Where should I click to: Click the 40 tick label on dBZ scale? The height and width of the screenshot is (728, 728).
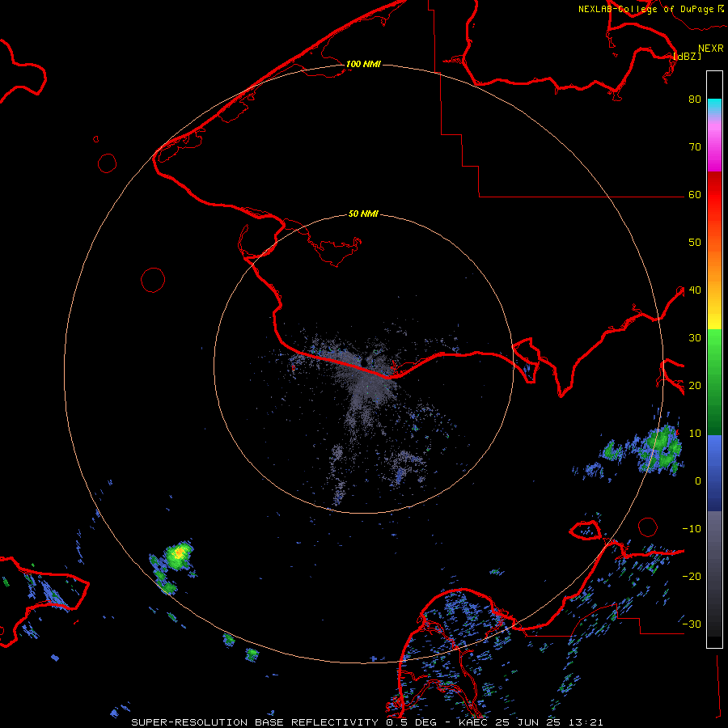tap(695, 290)
